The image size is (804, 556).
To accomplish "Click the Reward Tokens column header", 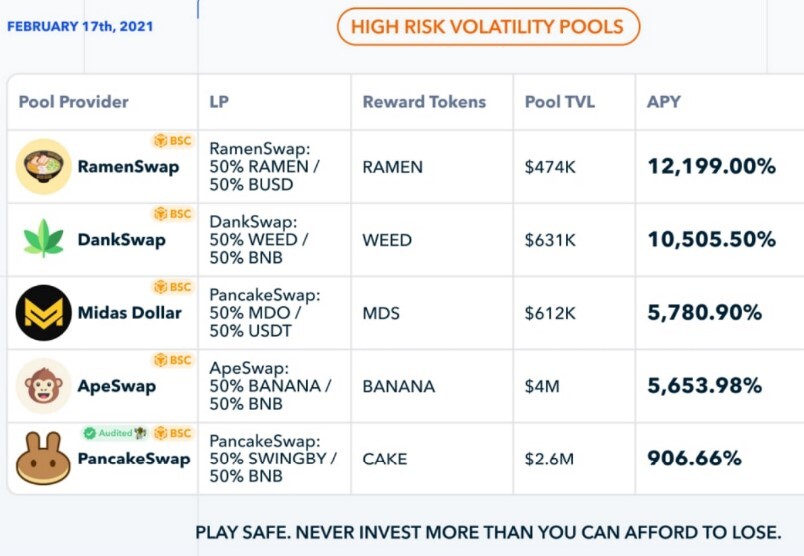I will (424, 102).
